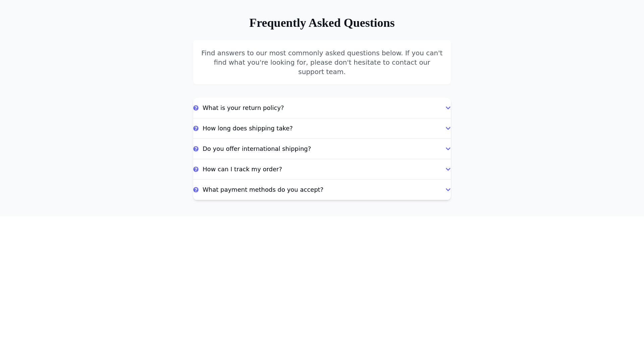The width and height of the screenshot is (644, 362).
Task: Click the words "support team" in the intro
Action: (x=321, y=72)
